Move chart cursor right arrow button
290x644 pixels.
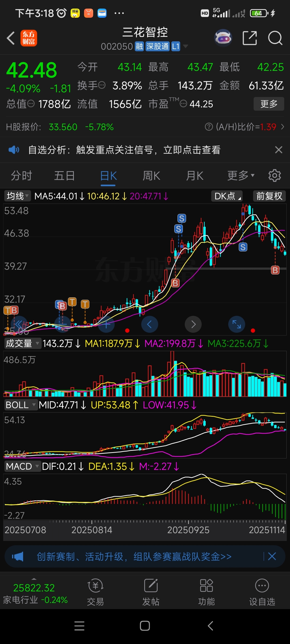(193, 324)
